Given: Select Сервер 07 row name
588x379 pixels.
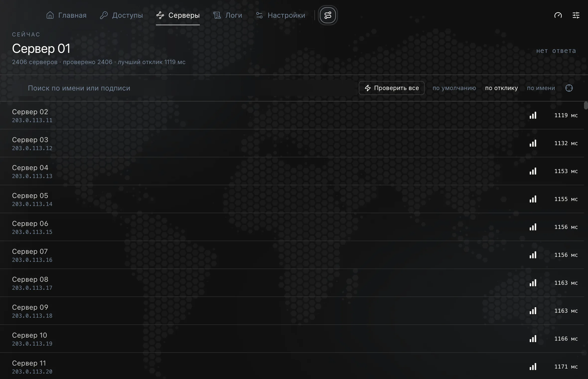Looking at the screenshot, I should coord(30,251).
